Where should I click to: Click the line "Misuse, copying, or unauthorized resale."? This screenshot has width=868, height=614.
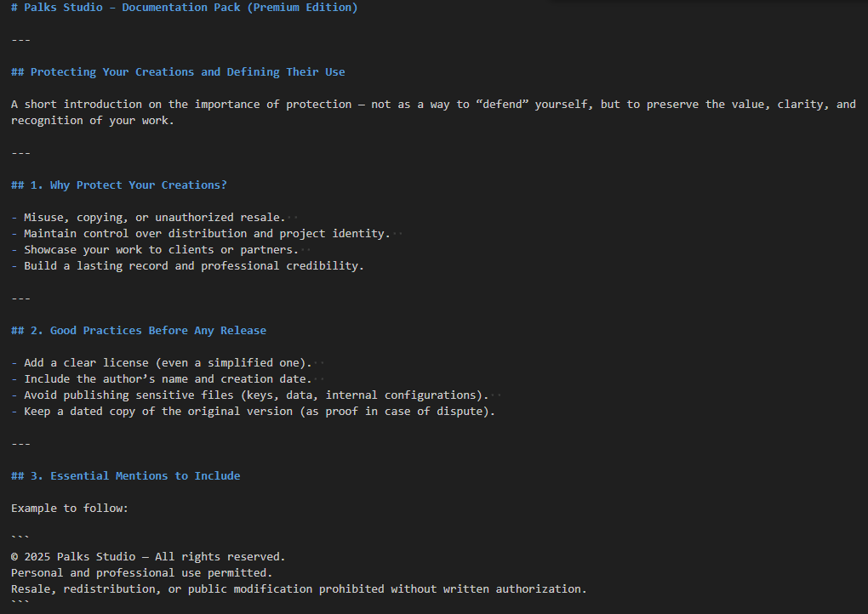(x=154, y=218)
